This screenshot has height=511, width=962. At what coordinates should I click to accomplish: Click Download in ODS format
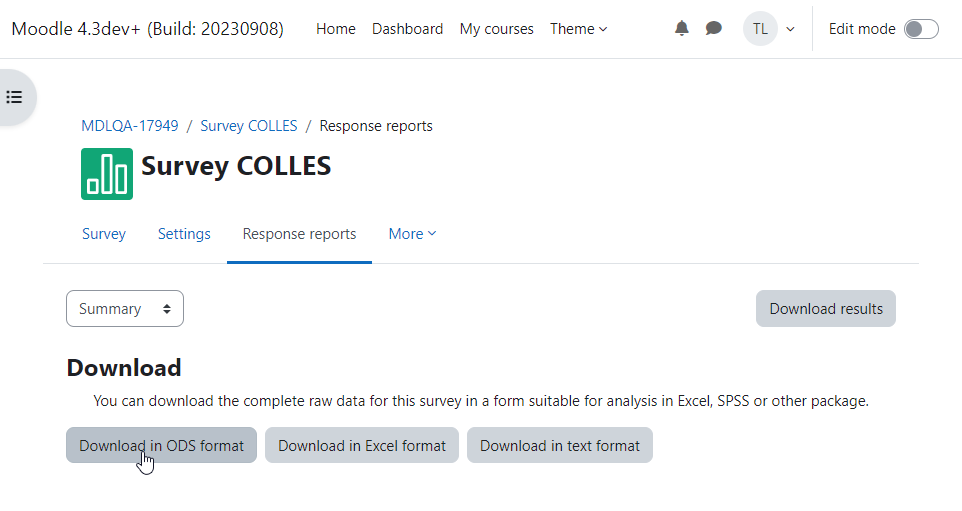(x=161, y=445)
